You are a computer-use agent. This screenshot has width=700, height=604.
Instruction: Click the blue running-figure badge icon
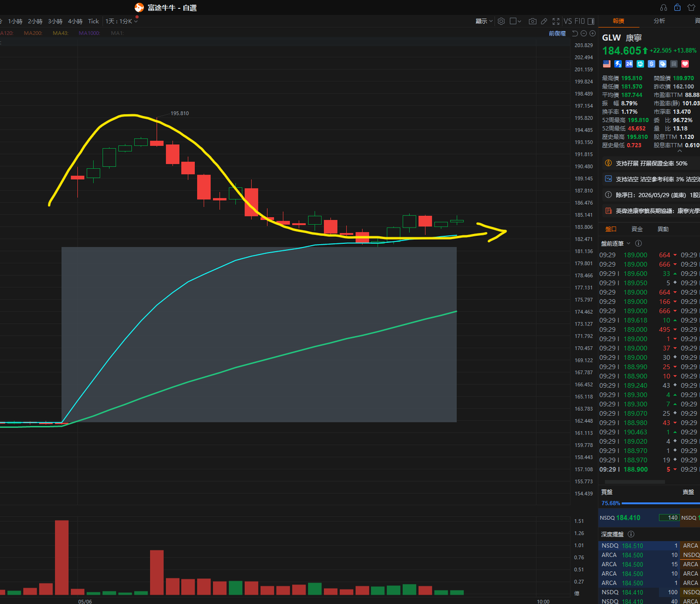pyautogui.click(x=618, y=64)
